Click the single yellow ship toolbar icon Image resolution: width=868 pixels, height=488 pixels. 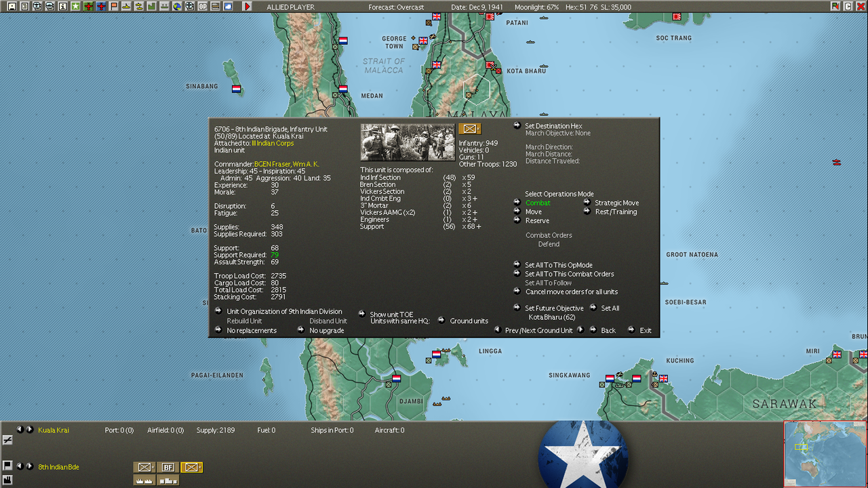(x=126, y=6)
